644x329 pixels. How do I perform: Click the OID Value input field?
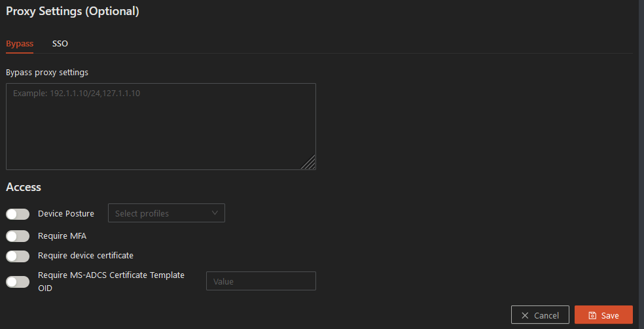click(260, 281)
